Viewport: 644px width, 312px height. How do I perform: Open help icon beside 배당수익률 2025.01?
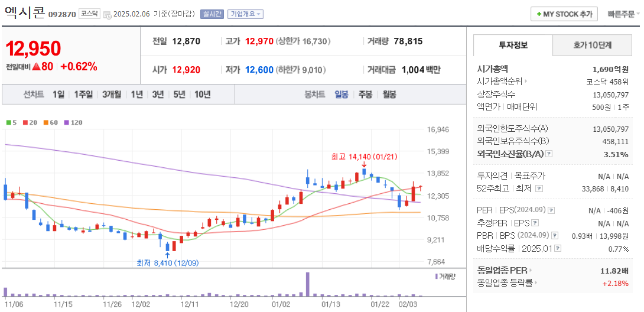coord(558,249)
